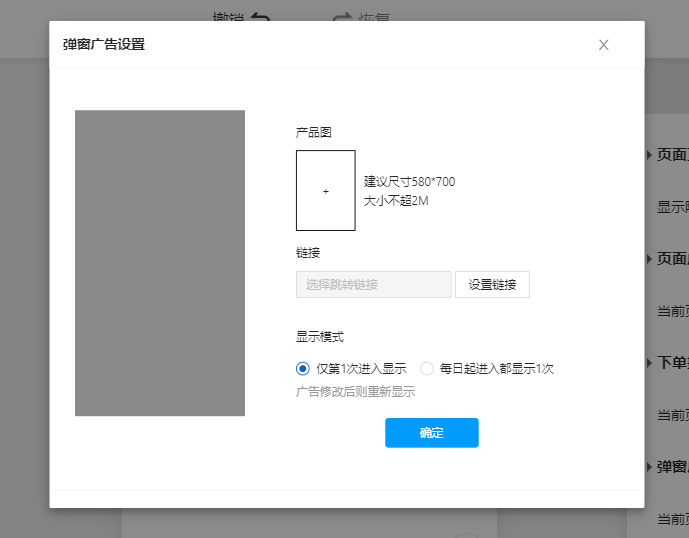The image size is (689, 538).
Task: Expand the first 页面 section arrow in side panel
Action: click(650, 155)
